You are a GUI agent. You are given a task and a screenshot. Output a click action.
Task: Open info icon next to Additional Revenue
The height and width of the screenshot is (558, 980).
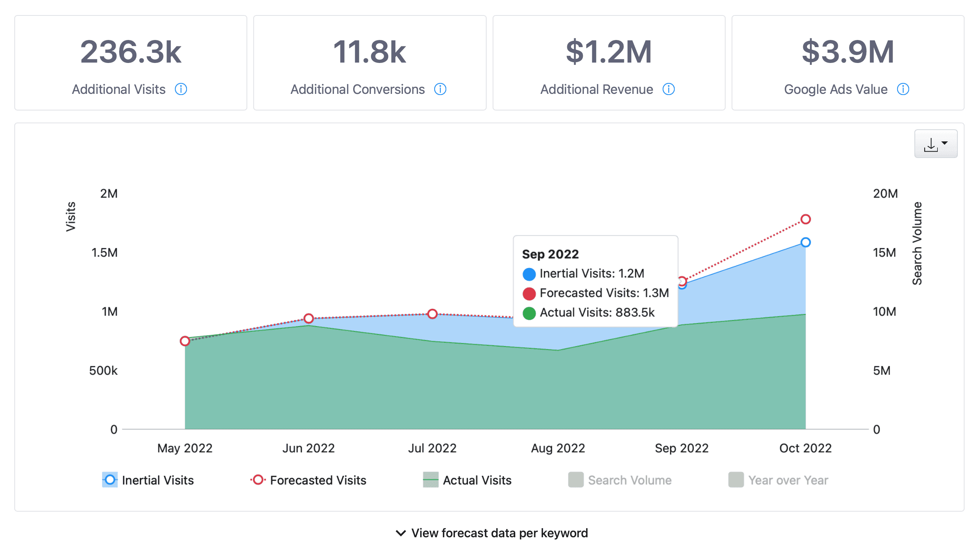669,89
